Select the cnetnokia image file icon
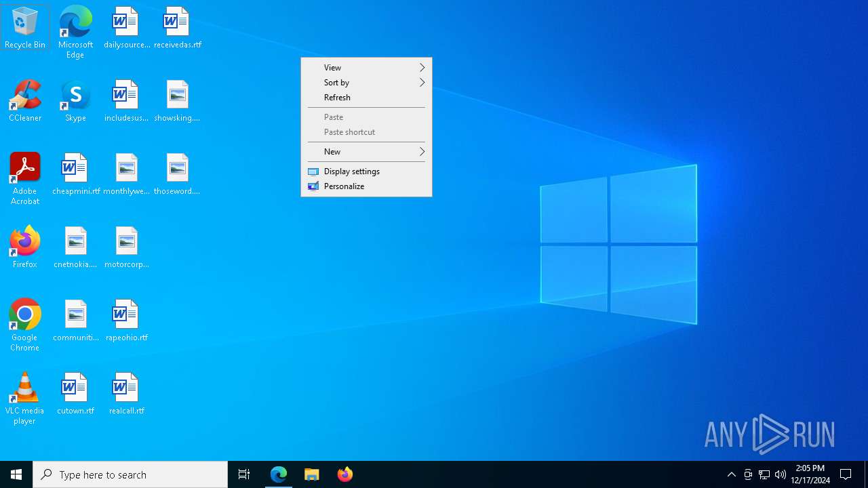Screen dimensions: 868x488 click(x=75, y=247)
